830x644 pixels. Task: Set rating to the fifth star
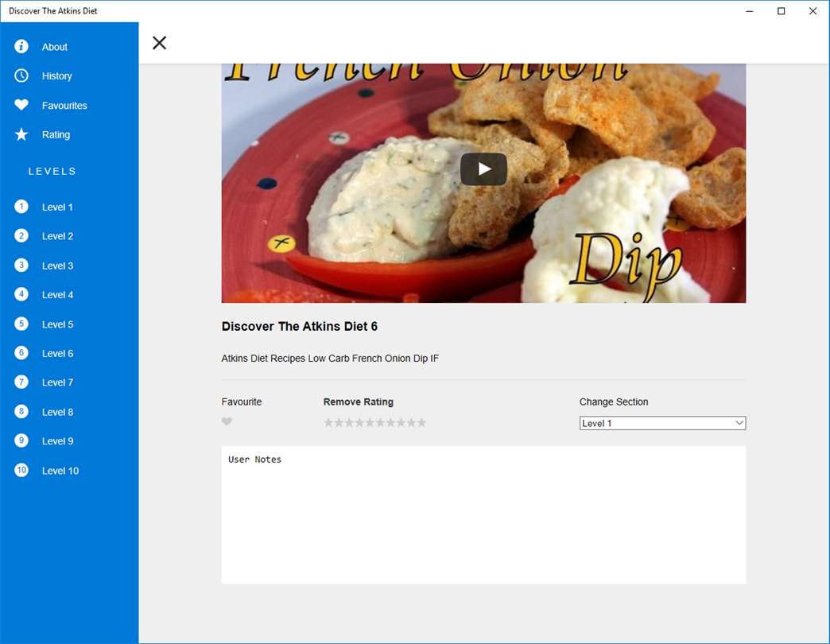370,422
